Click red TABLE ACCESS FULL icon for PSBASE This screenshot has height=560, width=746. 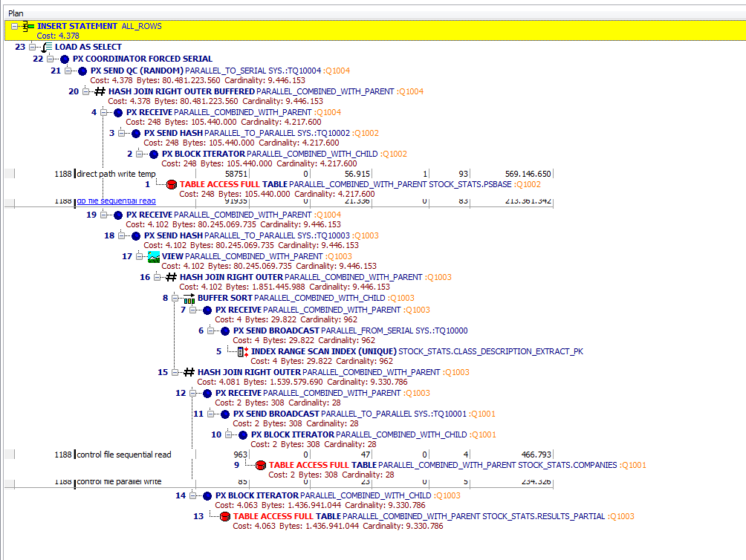click(172, 184)
